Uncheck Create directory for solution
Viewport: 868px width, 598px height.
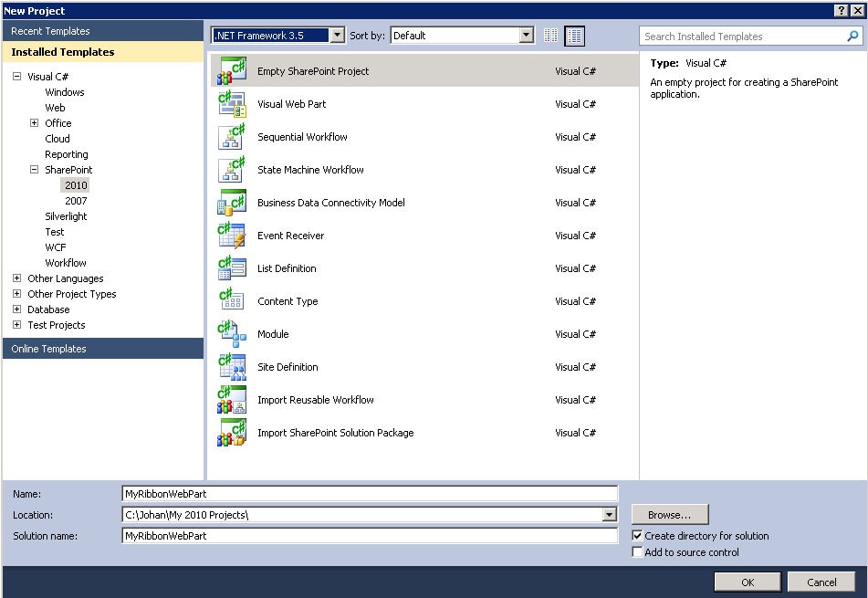(x=637, y=536)
